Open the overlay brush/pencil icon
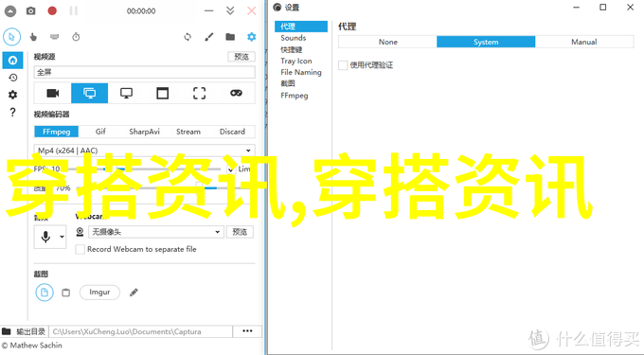This screenshot has height=355, width=644. [209, 37]
